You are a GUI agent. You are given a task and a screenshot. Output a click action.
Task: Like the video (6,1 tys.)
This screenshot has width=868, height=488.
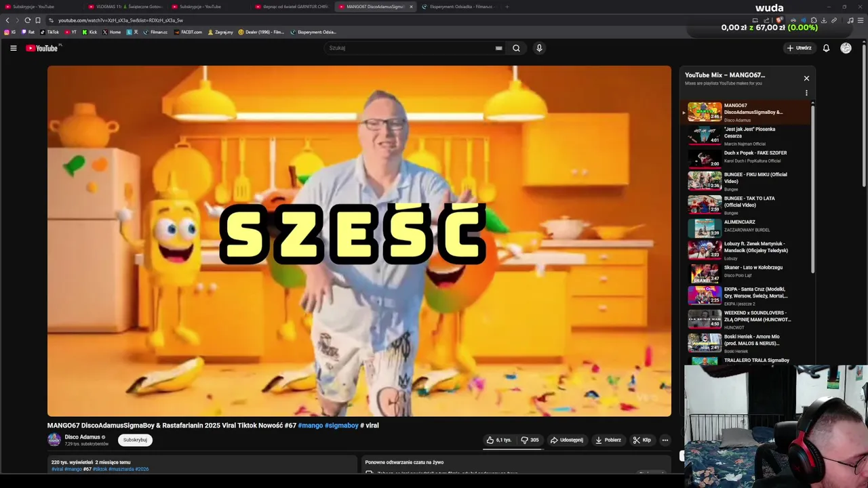[498, 440]
